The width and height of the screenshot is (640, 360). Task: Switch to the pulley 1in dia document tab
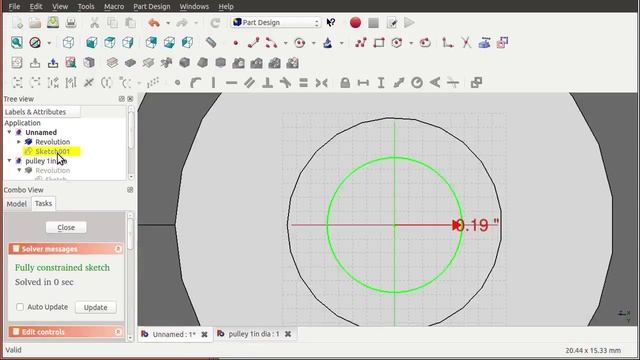pos(254,334)
